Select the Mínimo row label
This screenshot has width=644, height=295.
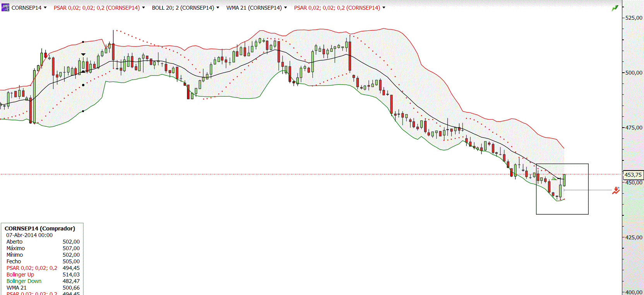(x=15, y=255)
